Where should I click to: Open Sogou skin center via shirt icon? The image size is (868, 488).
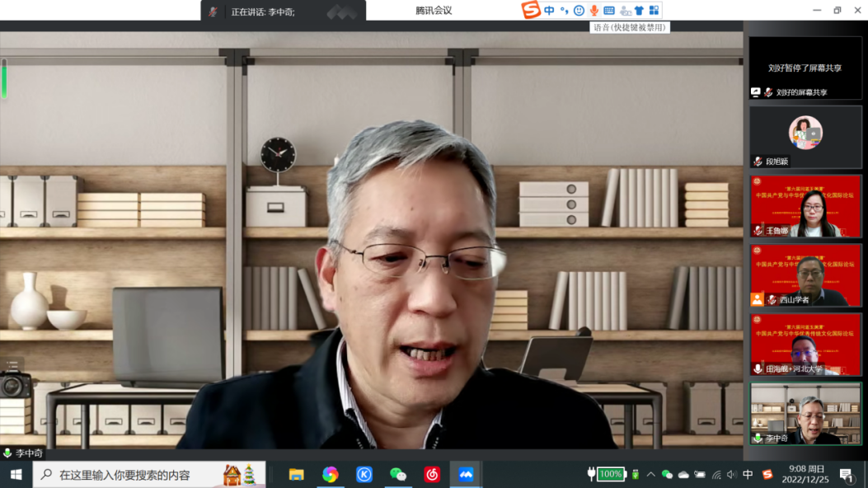[637, 10]
